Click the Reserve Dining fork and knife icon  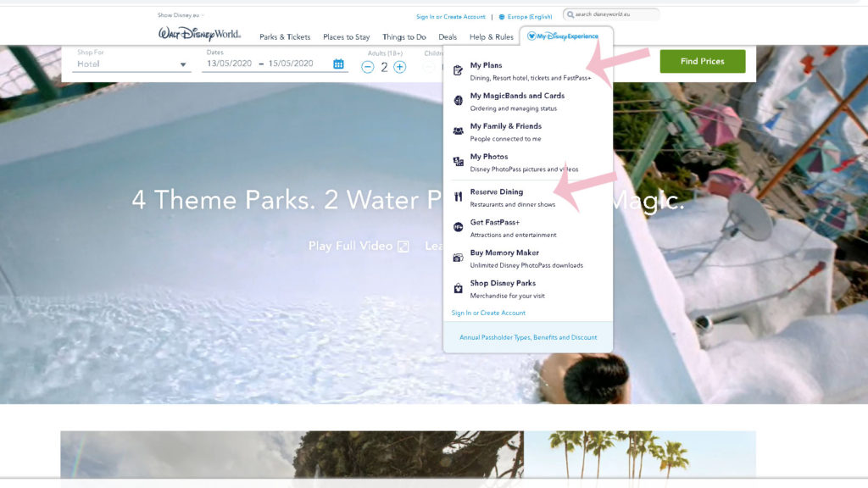[458, 197]
